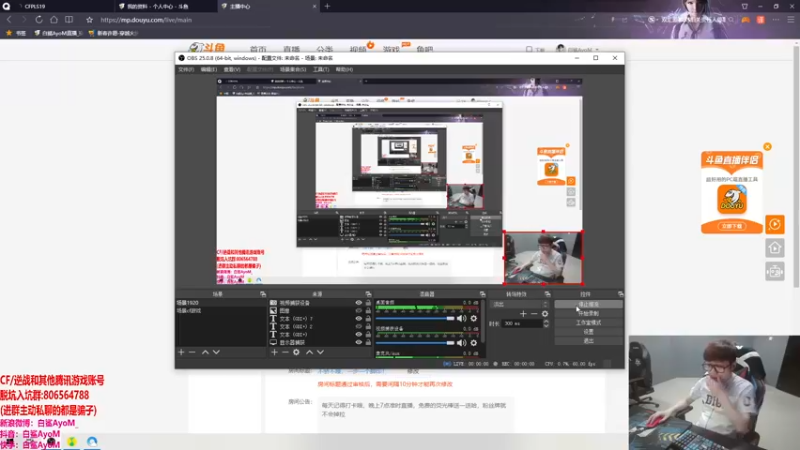Pop out the sources dock panel

[368, 294]
